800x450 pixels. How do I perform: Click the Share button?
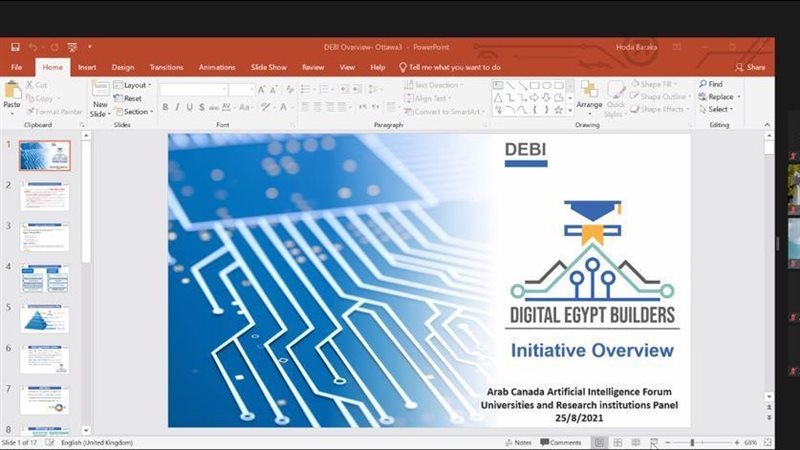tap(750, 67)
